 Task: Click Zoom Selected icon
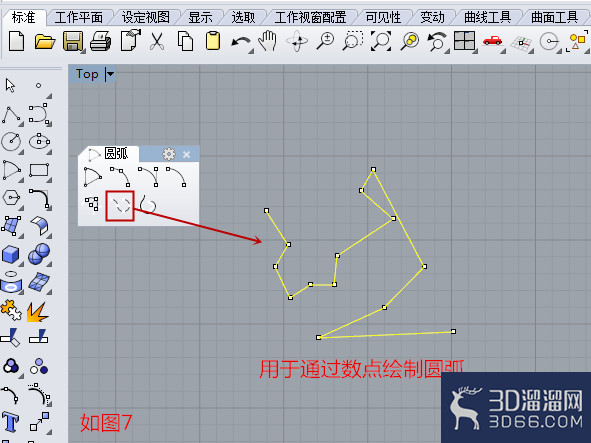click(410, 41)
